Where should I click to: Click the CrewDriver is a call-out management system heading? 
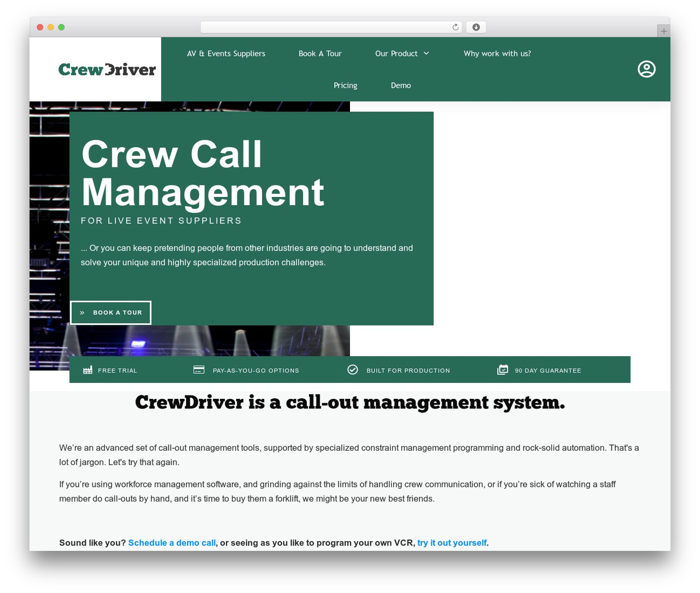coord(350,403)
